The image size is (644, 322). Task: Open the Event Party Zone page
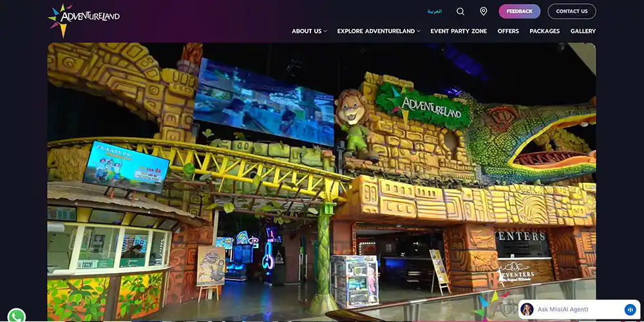click(459, 31)
